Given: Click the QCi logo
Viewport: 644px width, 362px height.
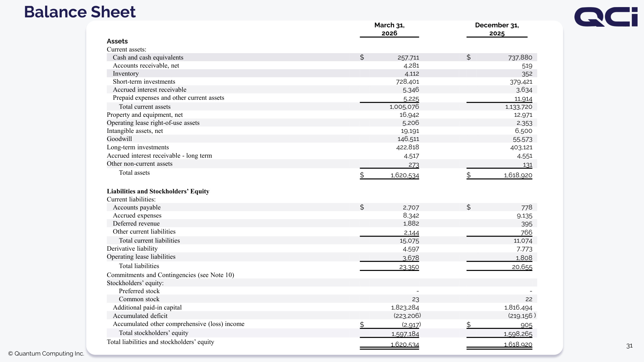Looking at the screenshot, I should (606, 17).
